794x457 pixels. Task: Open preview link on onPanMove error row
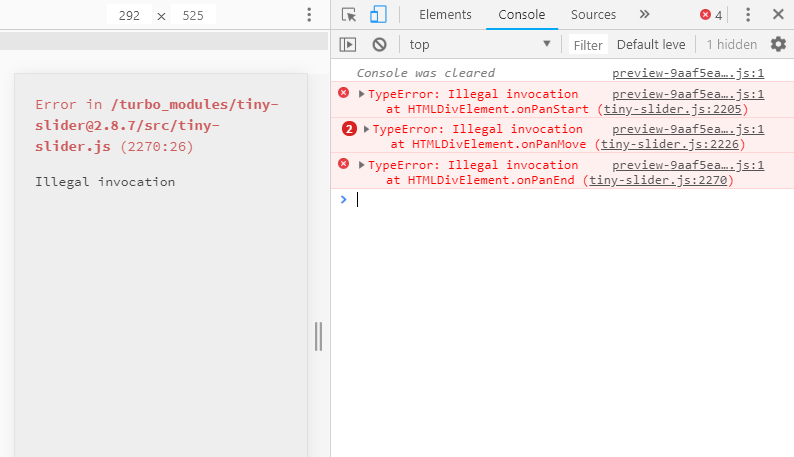688,129
